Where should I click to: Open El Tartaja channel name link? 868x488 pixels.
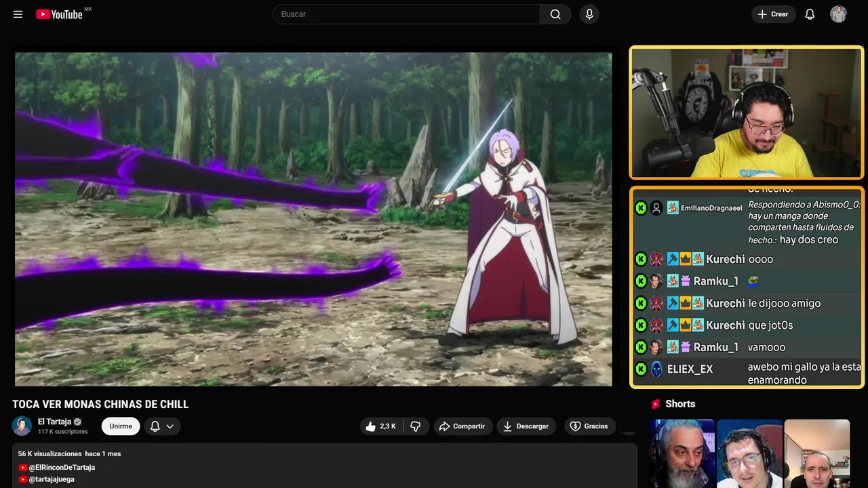(x=54, y=422)
